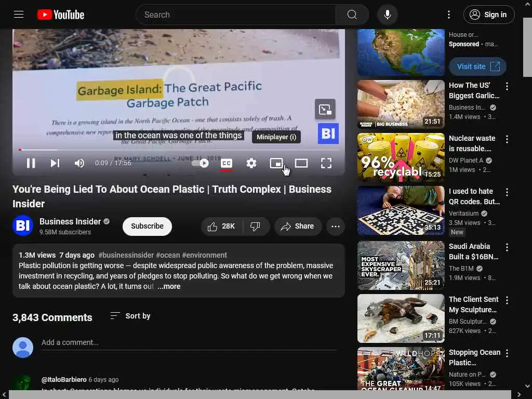Open the #businessinsider hashtag
The width and height of the screenshot is (532, 399).
tap(126, 255)
